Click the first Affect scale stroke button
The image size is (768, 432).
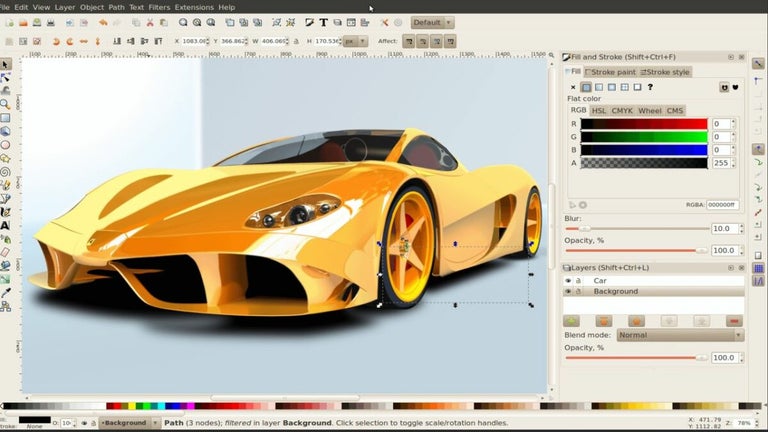(x=408, y=42)
